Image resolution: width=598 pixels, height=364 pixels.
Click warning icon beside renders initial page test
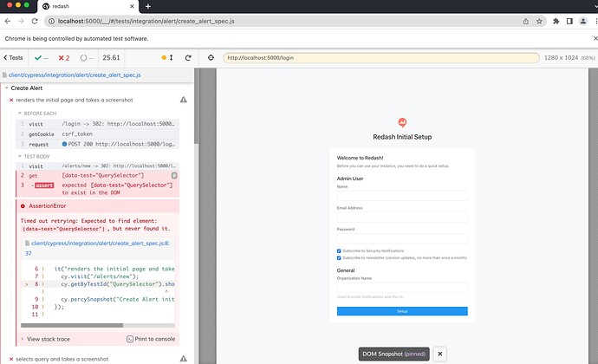pyautogui.click(x=184, y=100)
